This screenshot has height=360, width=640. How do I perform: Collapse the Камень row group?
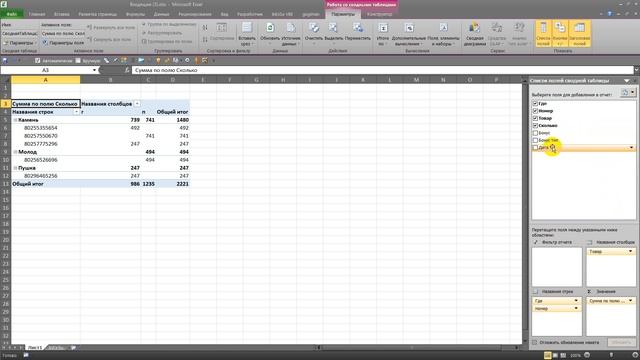15,120
